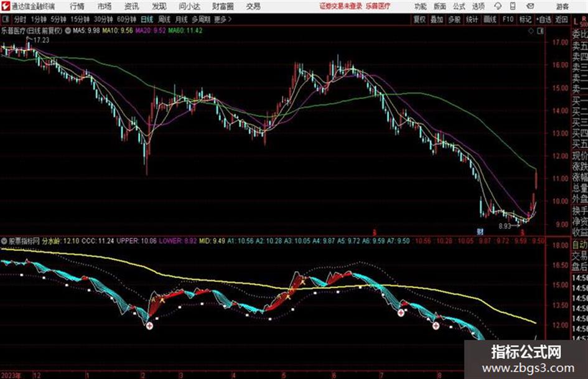
Task: Switch to 分时 chart period
Action: [20, 19]
